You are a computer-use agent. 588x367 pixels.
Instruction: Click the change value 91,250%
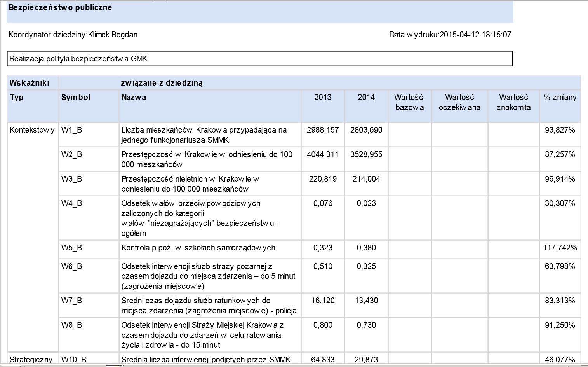click(x=560, y=325)
